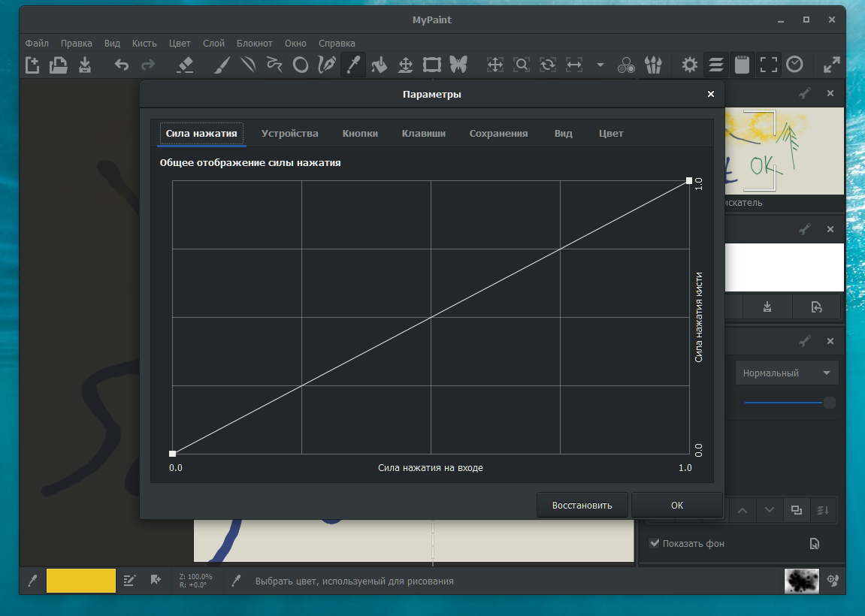Click the Redo arrow icon
This screenshot has height=616, width=865.
coord(148,65)
